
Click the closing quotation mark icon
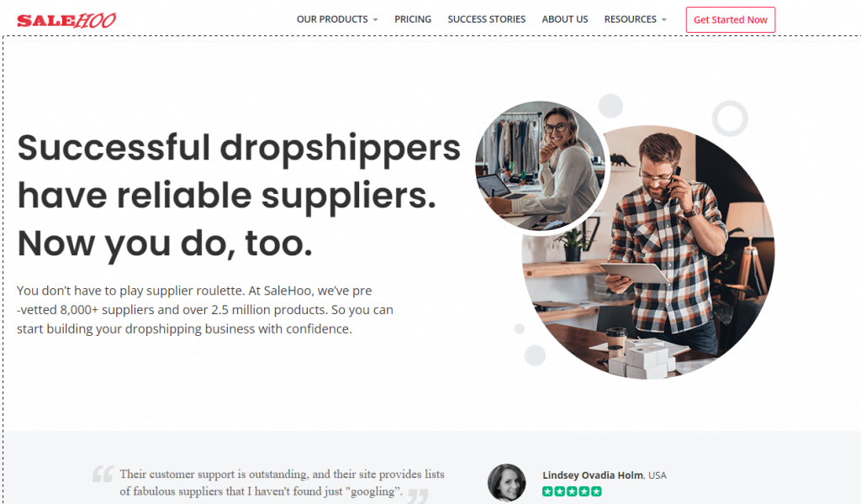tap(419, 496)
